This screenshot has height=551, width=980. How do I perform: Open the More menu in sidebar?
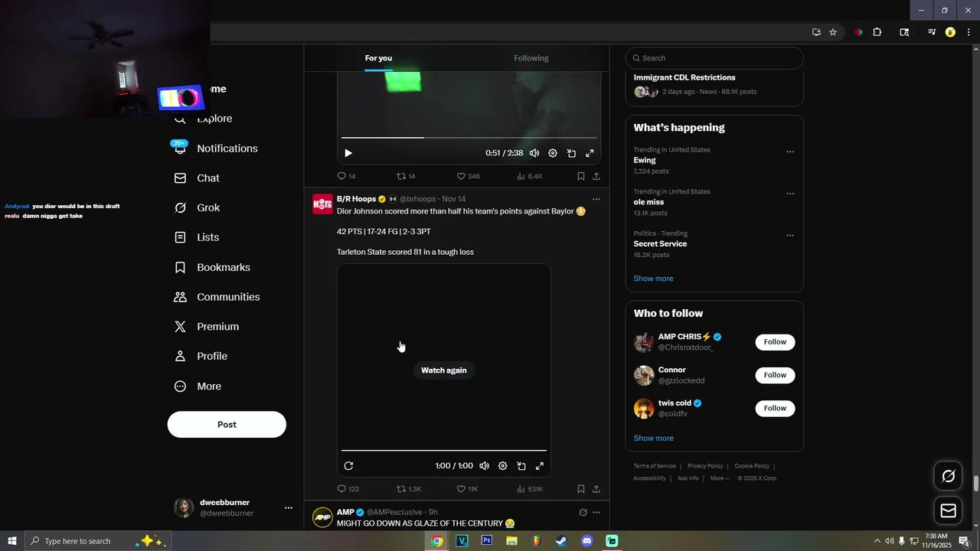pyautogui.click(x=198, y=386)
